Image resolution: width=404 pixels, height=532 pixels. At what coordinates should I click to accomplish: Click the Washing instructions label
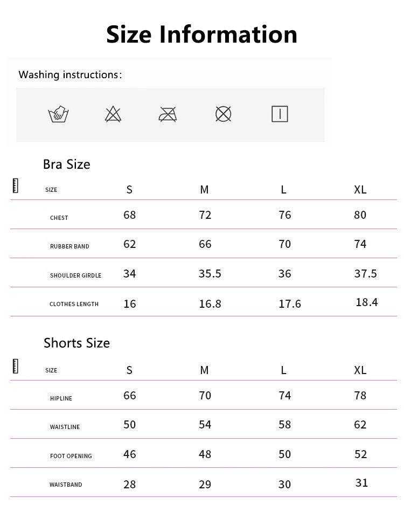pyautogui.click(x=70, y=75)
